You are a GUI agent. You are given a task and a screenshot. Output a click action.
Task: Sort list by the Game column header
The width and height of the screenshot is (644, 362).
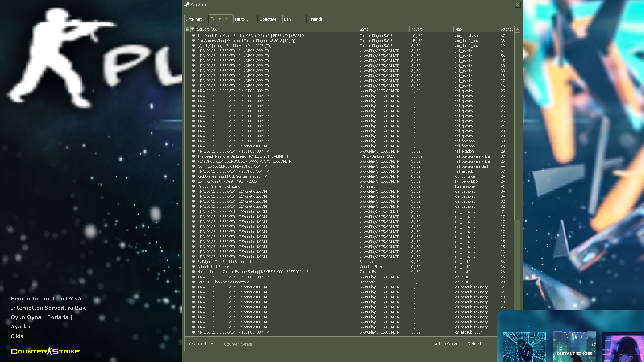pyautogui.click(x=383, y=29)
